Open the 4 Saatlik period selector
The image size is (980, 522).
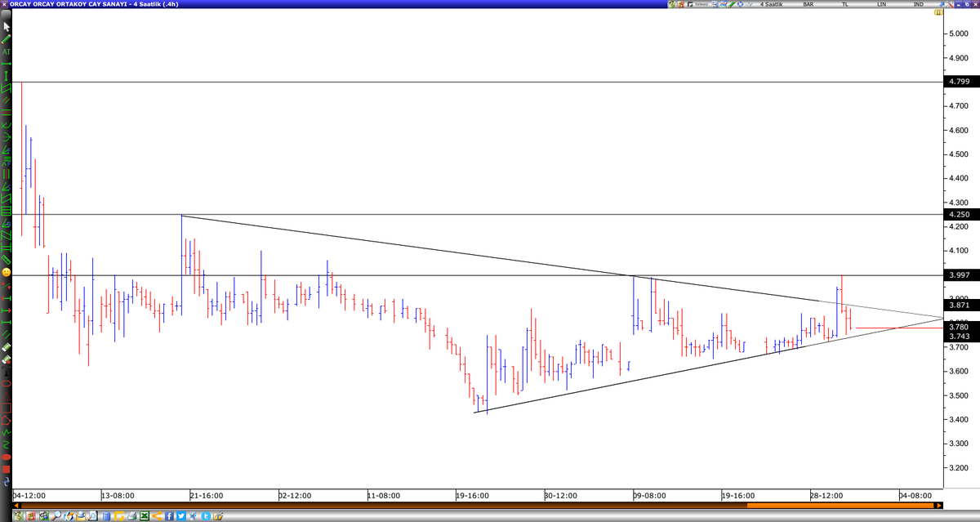coord(771,4)
